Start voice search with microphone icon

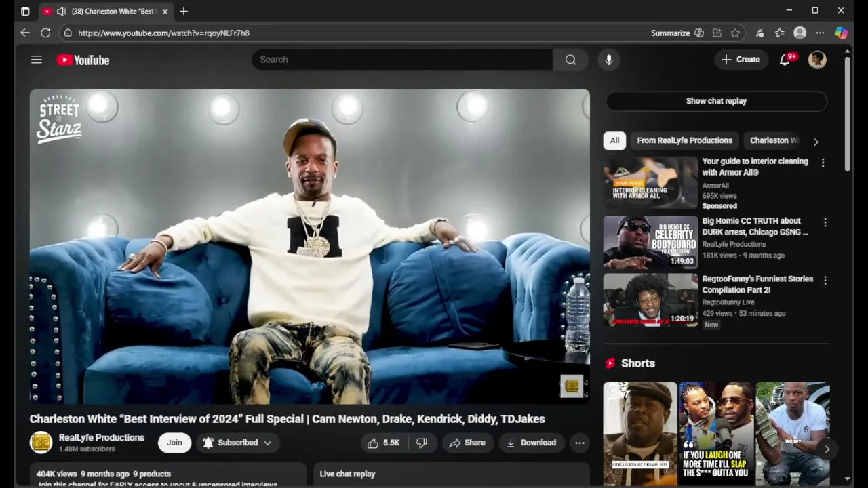tap(609, 60)
